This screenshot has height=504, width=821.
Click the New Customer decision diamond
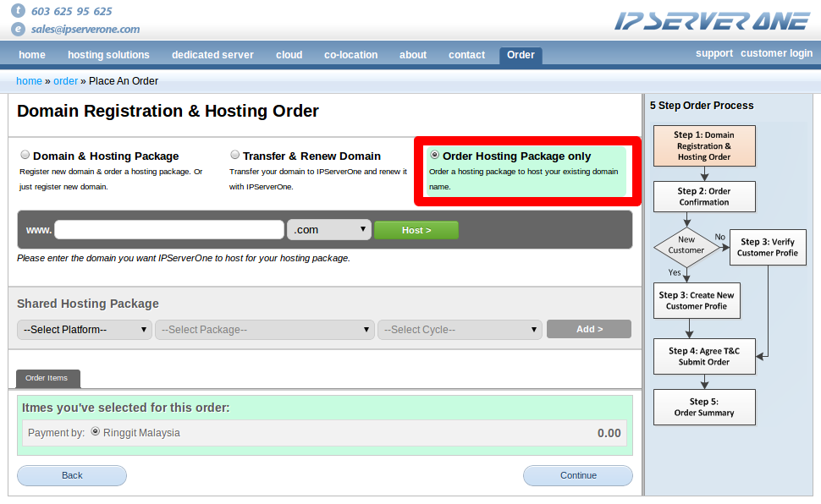tap(686, 248)
